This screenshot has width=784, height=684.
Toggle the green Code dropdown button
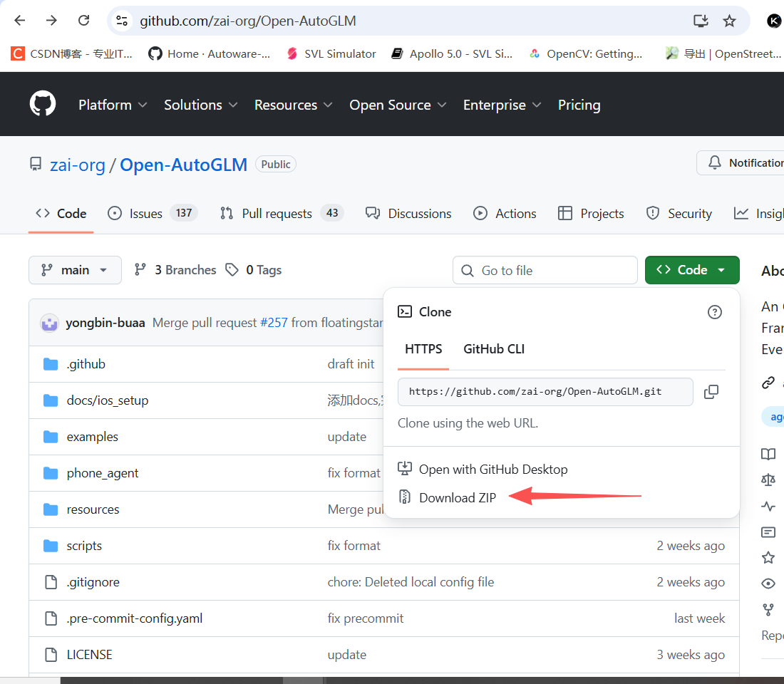pos(692,270)
